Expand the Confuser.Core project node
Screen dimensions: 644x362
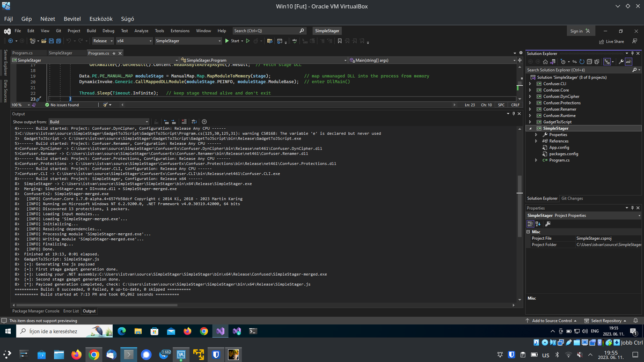click(x=531, y=90)
